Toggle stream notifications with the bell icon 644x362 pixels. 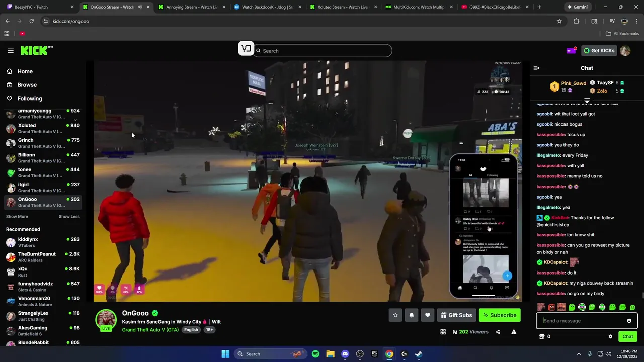click(412, 315)
